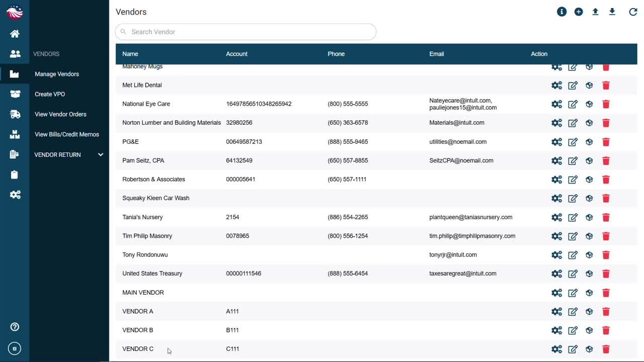Sort the table by Name column header
The image size is (644, 362).
click(x=130, y=54)
